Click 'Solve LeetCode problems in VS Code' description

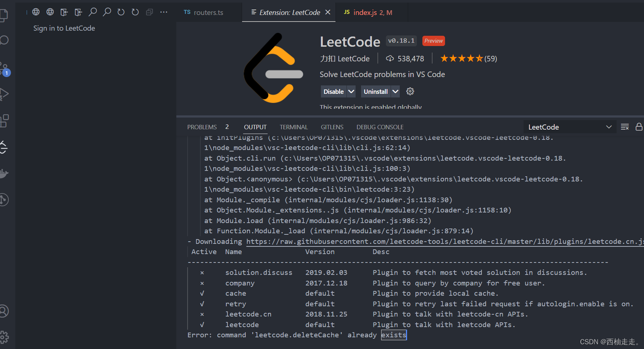point(382,74)
